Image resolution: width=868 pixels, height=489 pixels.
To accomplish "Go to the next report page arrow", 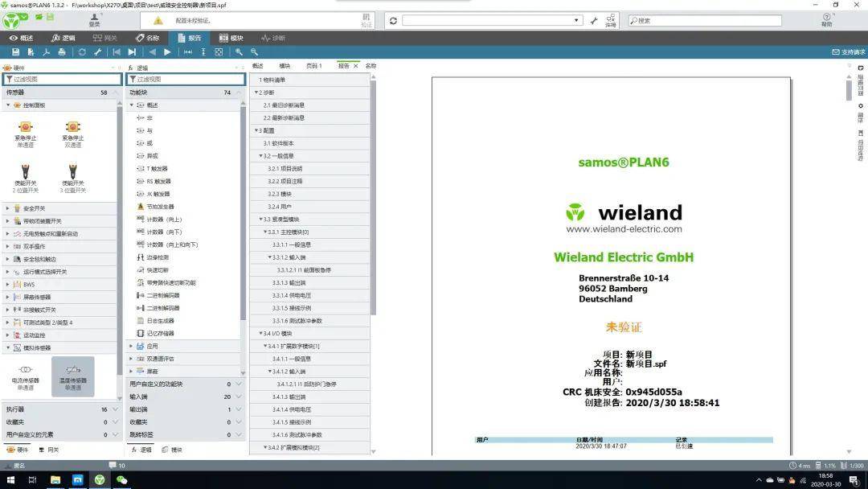I will click(x=167, y=52).
